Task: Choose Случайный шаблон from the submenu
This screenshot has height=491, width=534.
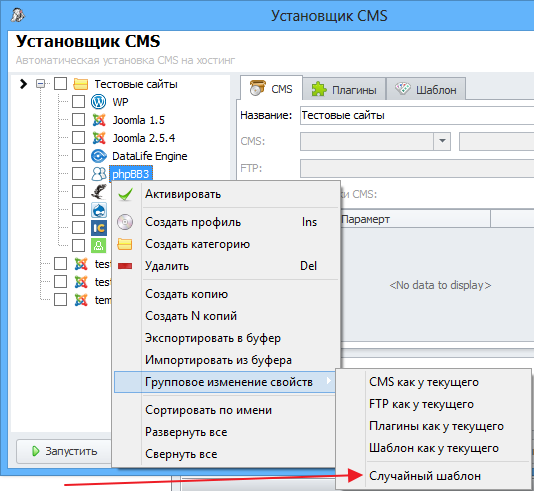Action: [x=425, y=476]
